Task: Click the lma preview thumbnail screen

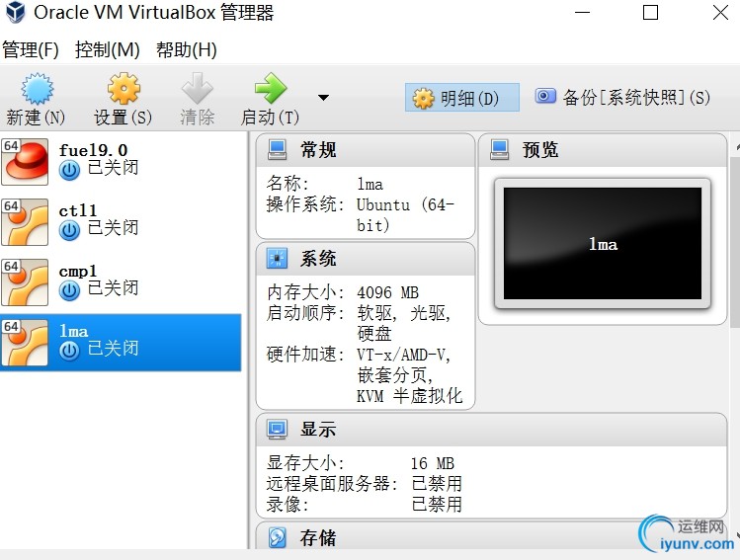Action: tap(603, 243)
